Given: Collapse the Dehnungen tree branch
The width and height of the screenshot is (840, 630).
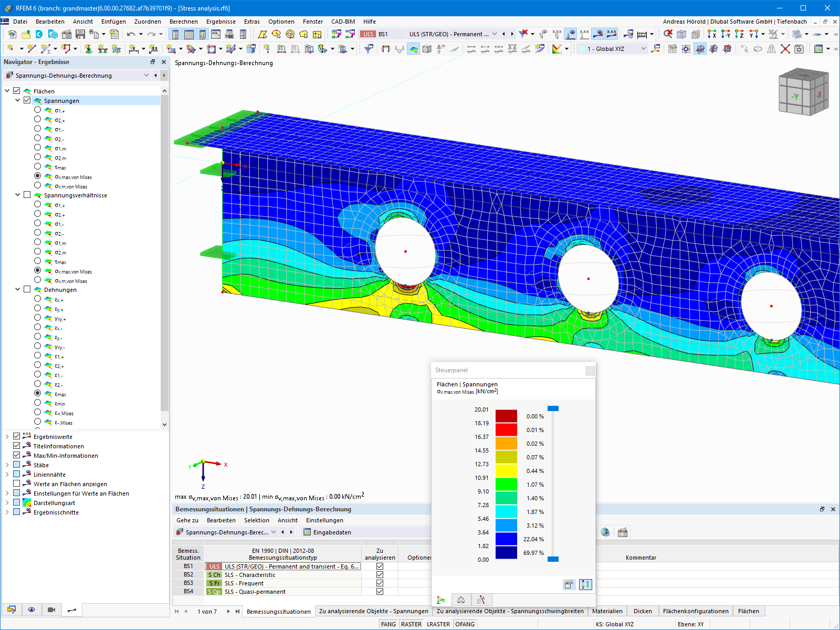Looking at the screenshot, I should 17,289.
